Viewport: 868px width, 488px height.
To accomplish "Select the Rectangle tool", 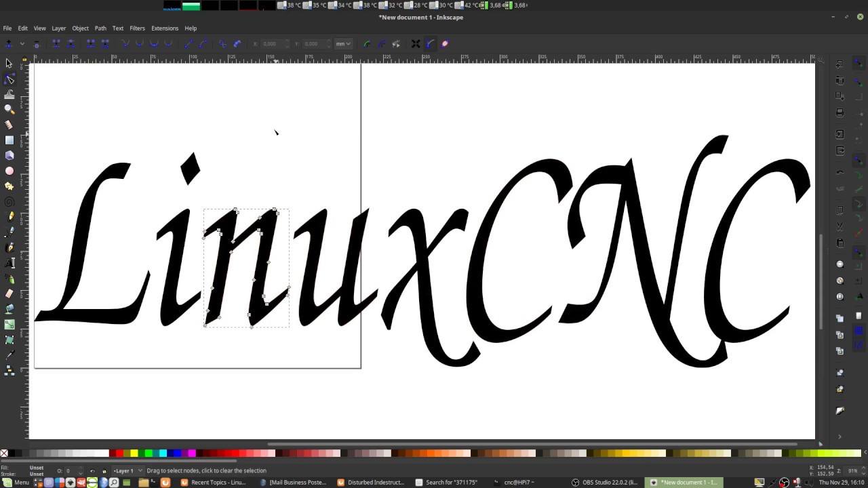I will point(9,140).
